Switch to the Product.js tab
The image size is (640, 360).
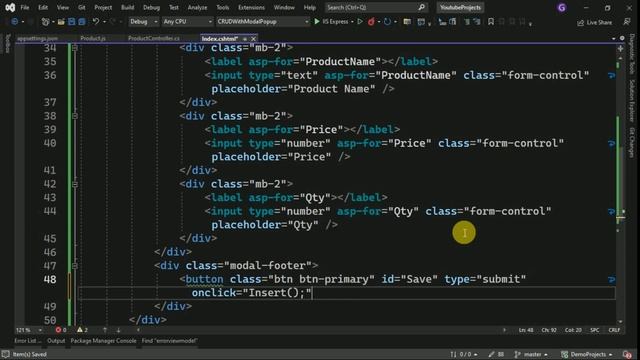pyautogui.click(x=93, y=38)
